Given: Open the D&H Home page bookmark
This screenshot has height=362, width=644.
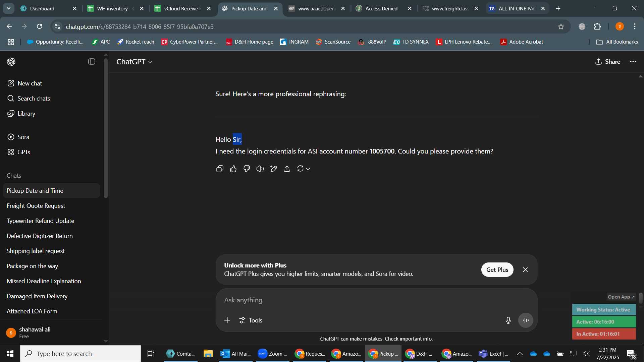Looking at the screenshot, I should (x=250, y=42).
